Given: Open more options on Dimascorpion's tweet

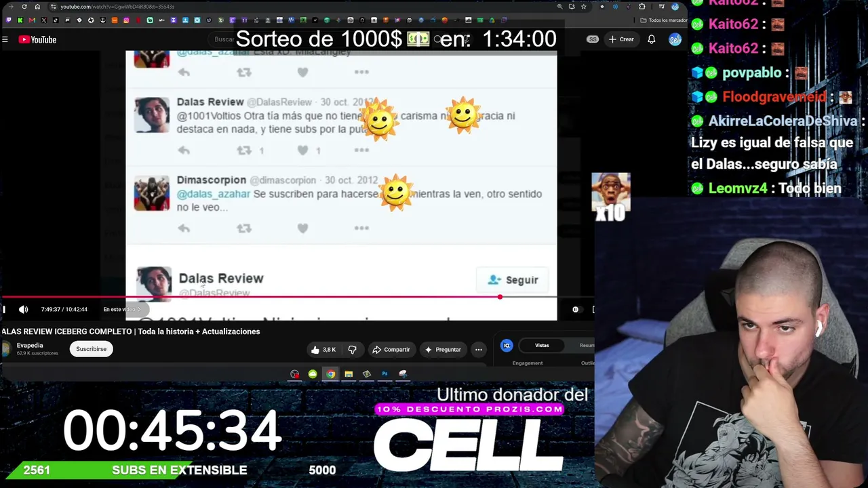Looking at the screenshot, I should (x=361, y=228).
